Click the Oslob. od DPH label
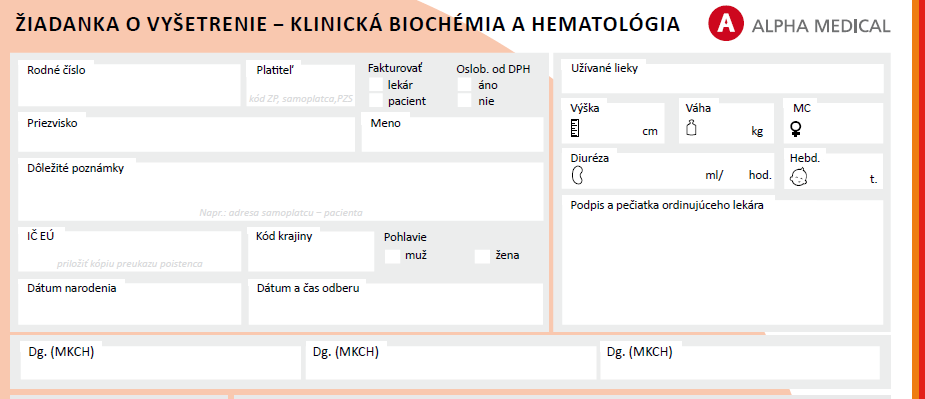Viewport: 925px width, 399px height. pyautogui.click(x=493, y=69)
